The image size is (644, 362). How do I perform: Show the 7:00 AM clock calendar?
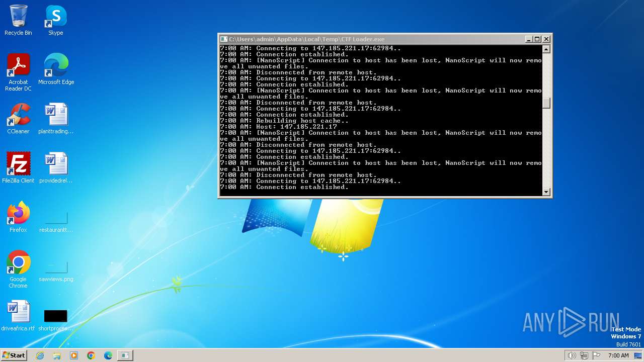click(x=618, y=355)
